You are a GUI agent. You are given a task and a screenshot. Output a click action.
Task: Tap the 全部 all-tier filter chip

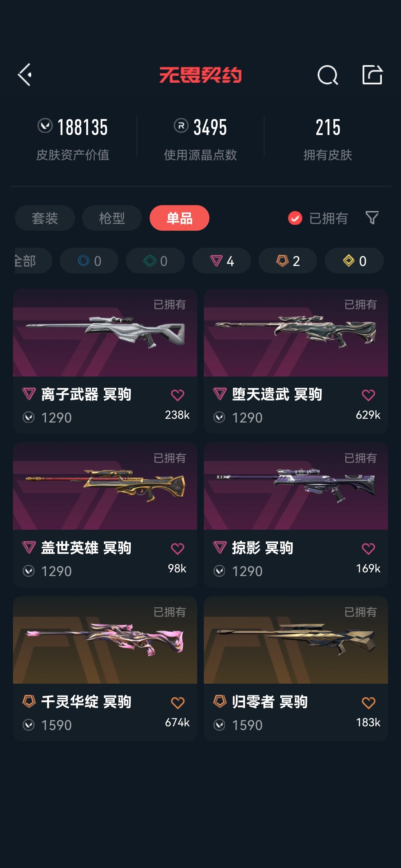(33, 261)
